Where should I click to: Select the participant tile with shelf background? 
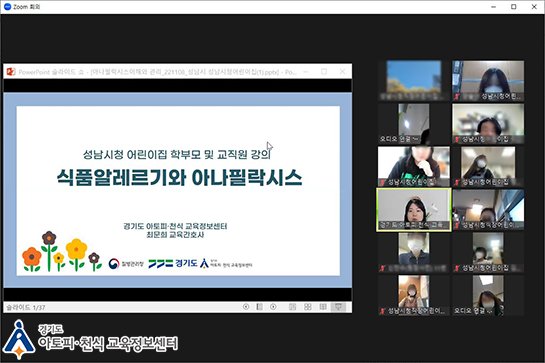point(488,123)
